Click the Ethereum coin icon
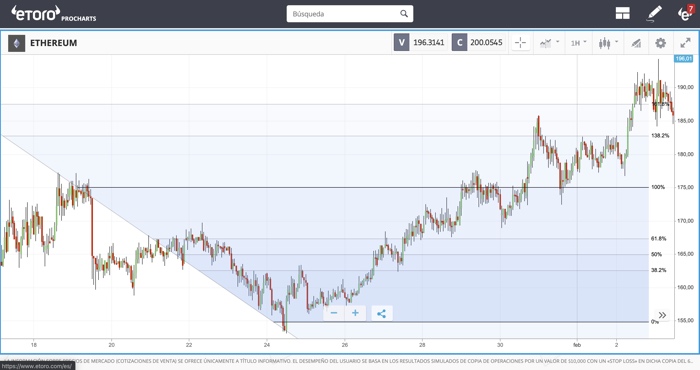 click(17, 43)
